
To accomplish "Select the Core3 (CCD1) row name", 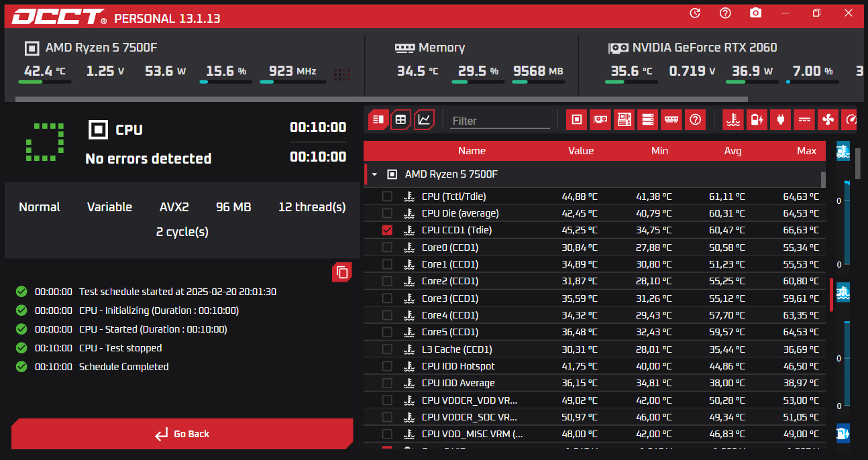I will tap(450, 298).
